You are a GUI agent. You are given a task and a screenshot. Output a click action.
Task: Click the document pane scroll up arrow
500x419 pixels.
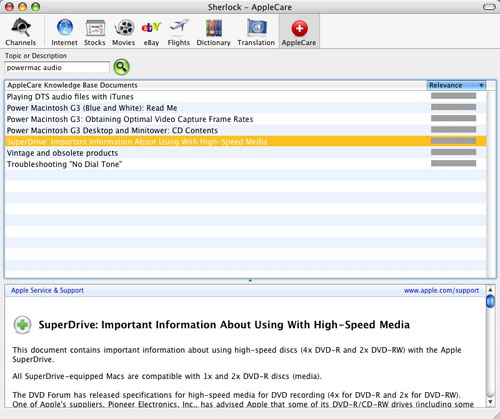point(490,289)
